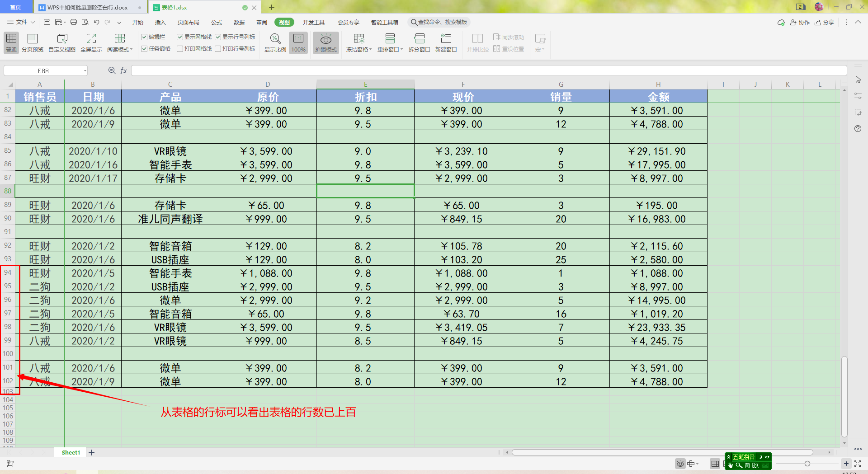Click the zoom slider handle in status bar
The height and width of the screenshot is (474, 868).
tap(807, 464)
